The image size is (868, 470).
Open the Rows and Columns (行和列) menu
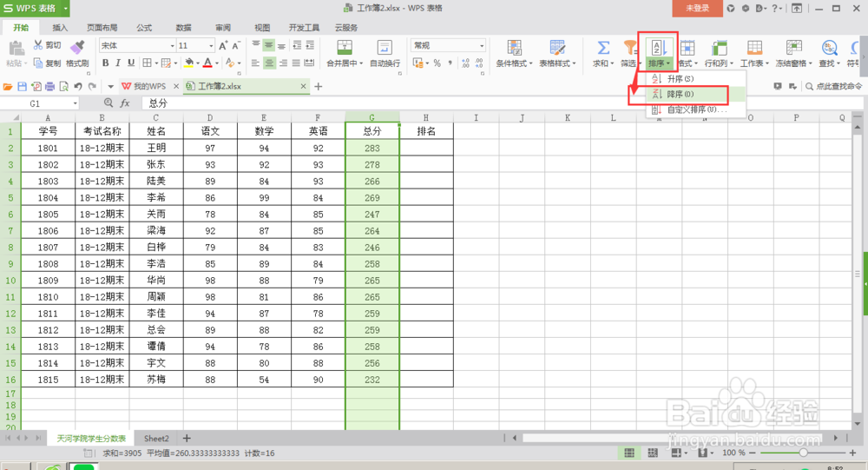pyautogui.click(x=719, y=53)
